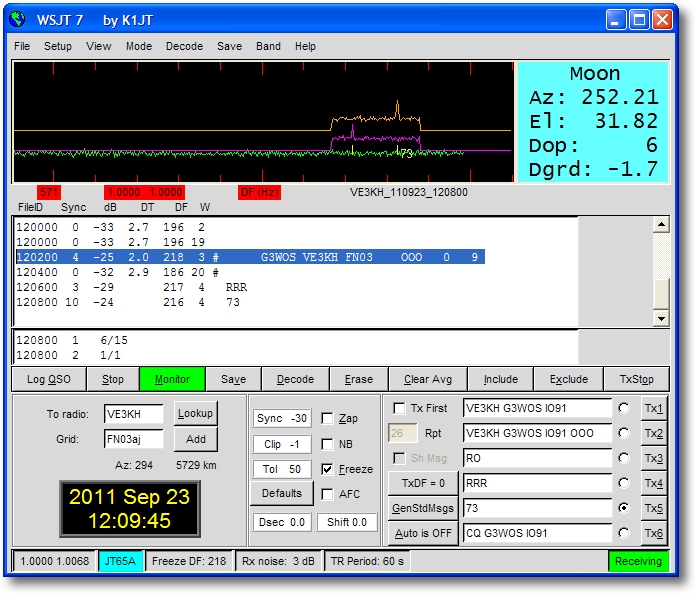Click the Exclude button
The image size is (696, 594).
tap(569, 380)
